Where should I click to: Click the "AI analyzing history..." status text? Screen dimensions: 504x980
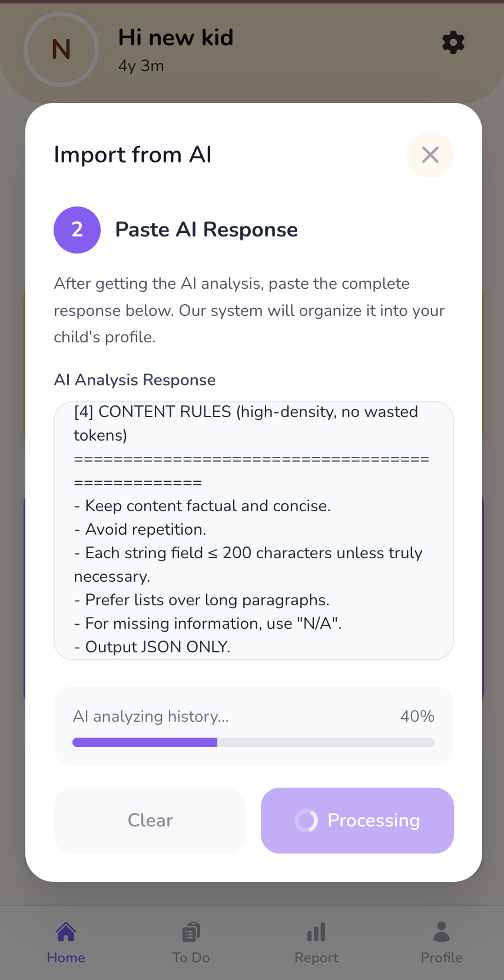click(151, 716)
